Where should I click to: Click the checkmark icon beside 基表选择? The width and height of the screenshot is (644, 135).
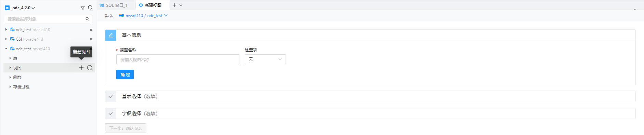pyautogui.click(x=111, y=96)
